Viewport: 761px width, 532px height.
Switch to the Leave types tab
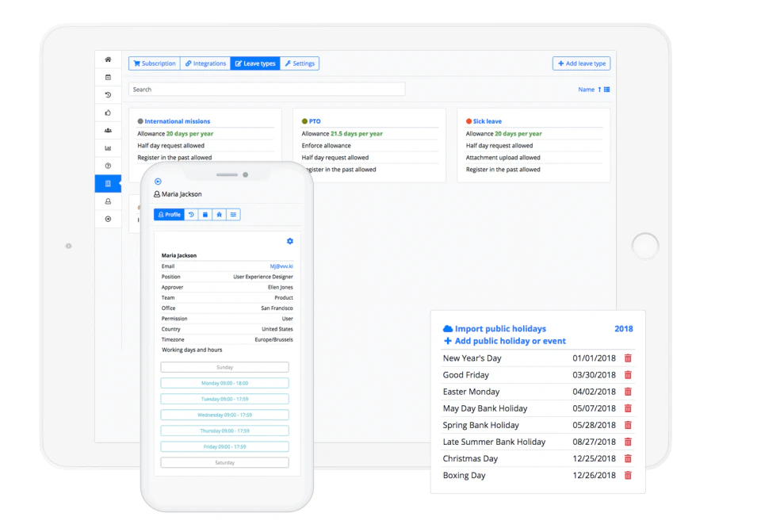click(254, 63)
